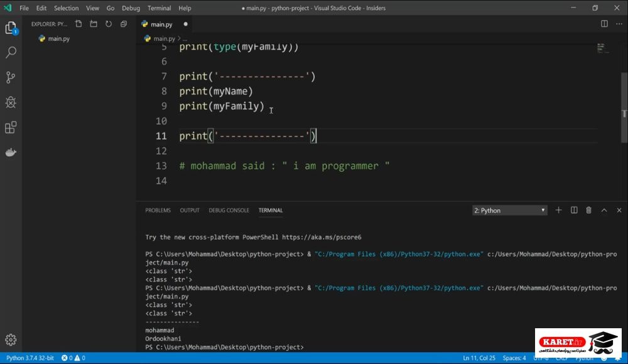Open the Source Control view icon
This screenshot has width=628, height=364.
tap(11, 77)
